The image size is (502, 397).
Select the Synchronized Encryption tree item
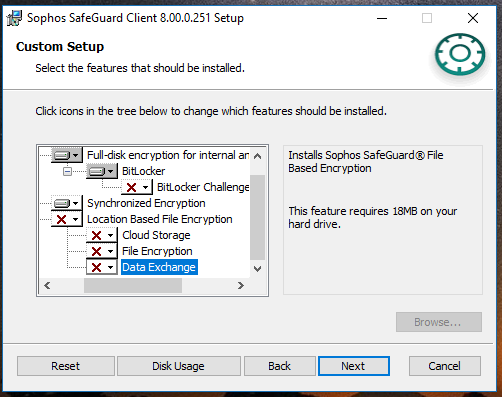[x=146, y=203]
